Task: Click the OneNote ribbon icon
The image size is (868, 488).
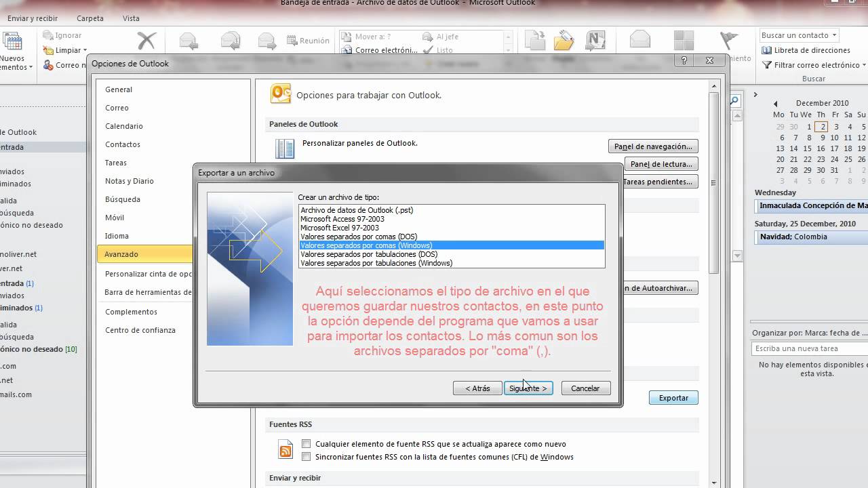Action: coord(595,41)
